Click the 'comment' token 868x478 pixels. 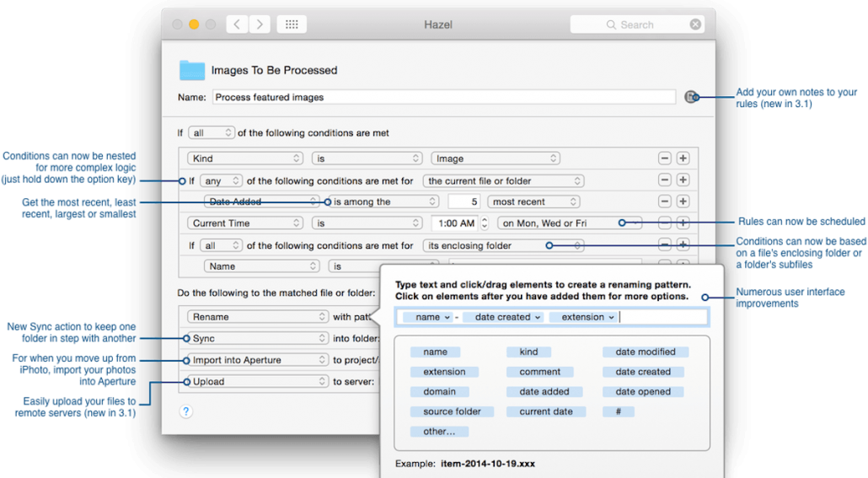(539, 372)
